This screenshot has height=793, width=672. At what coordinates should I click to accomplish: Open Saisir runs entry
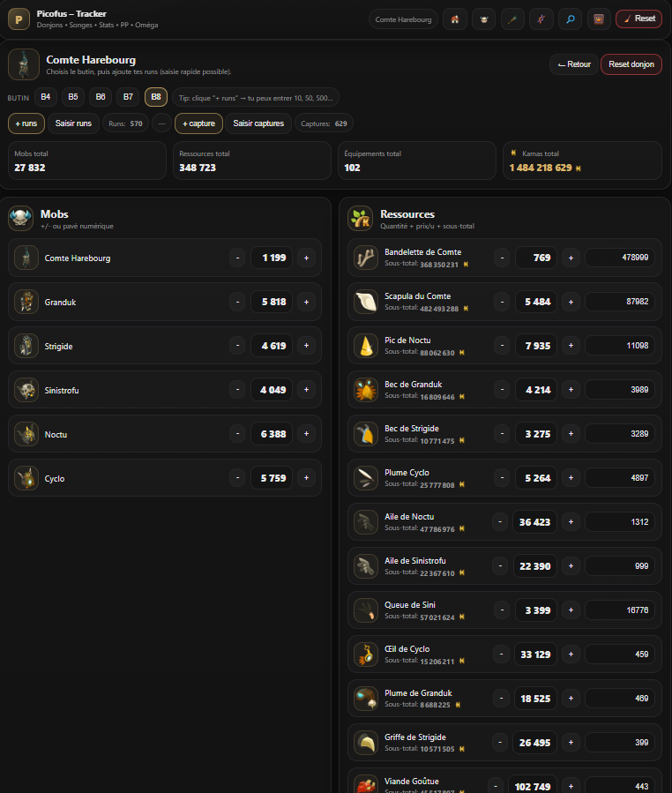[x=73, y=123]
